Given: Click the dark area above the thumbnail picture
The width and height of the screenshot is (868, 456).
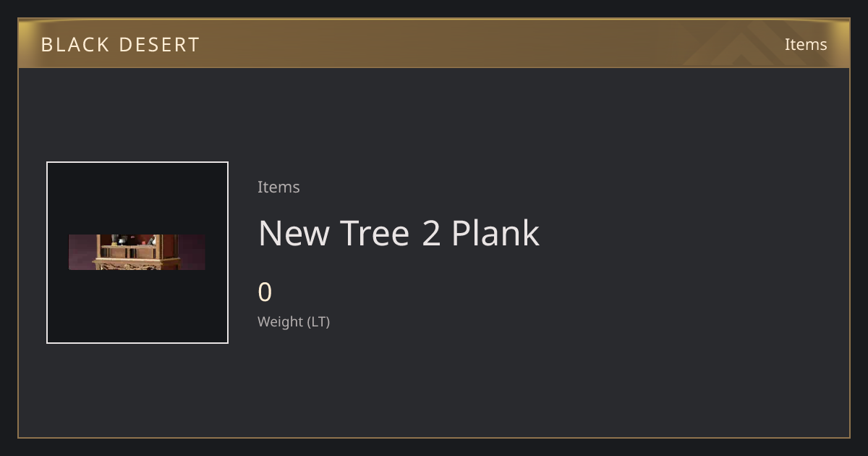Looking at the screenshot, I should point(137,198).
